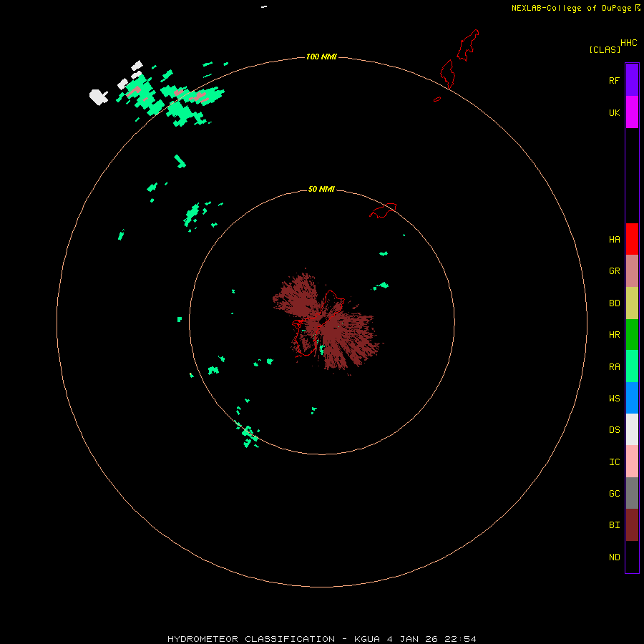Screen dimensions: 644x644
Task: Click the UK magenta legend swatch
Action: [632, 112]
